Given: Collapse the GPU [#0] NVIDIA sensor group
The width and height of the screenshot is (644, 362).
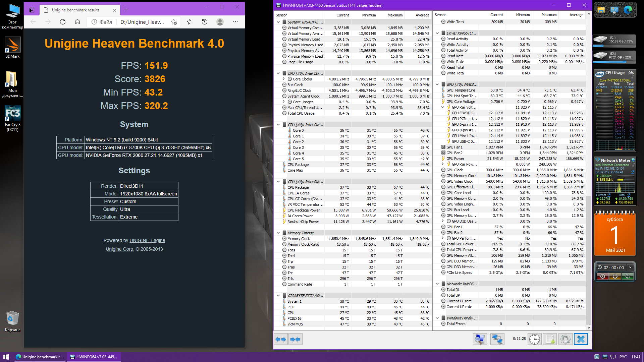Looking at the screenshot, I should tap(437, 84).
